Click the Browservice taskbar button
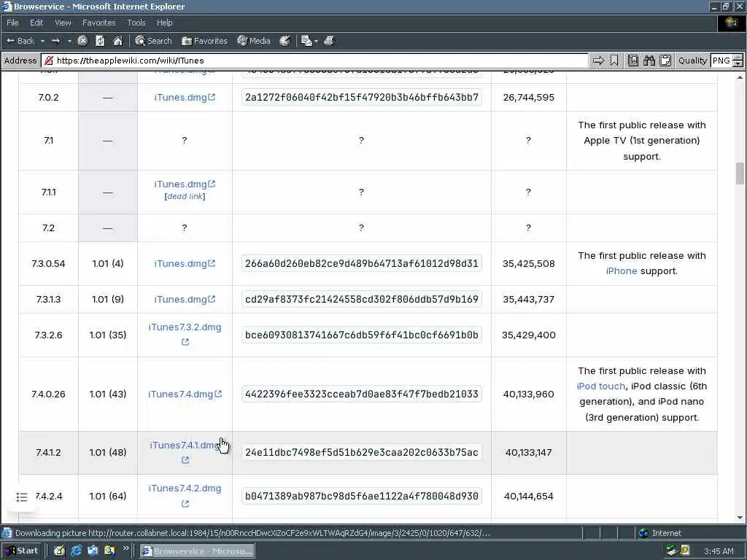747x560 pixels. [x=197, y=551]
